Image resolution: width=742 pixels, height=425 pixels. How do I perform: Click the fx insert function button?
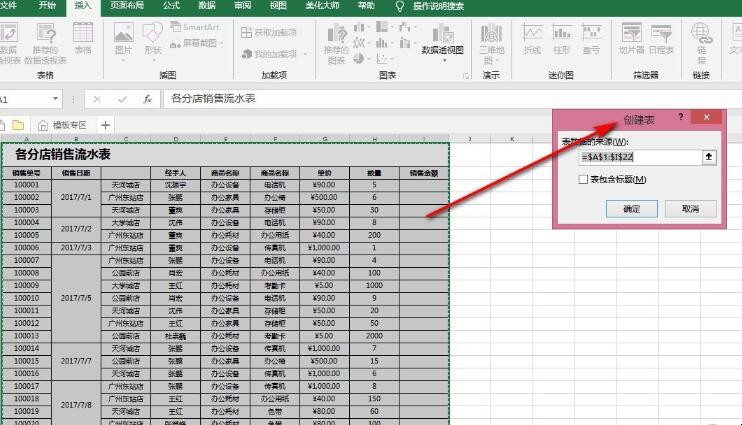147,99
